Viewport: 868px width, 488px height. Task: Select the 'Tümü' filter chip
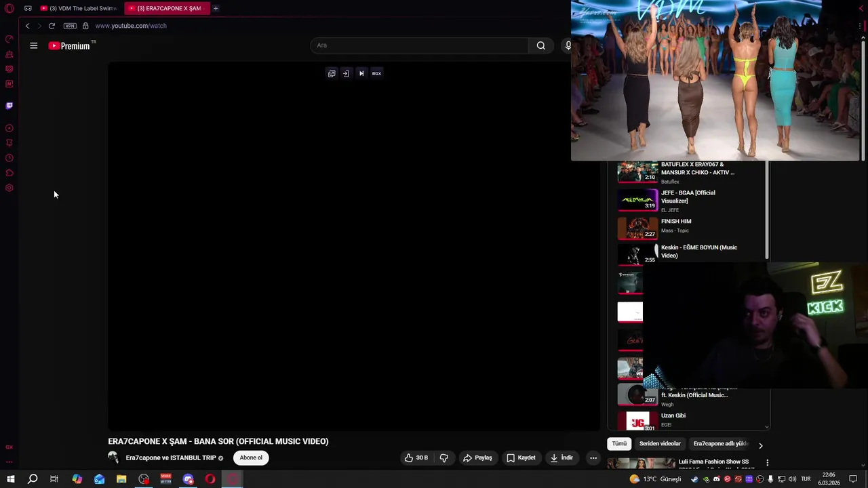pyautogui.click(x=619, y=443)
